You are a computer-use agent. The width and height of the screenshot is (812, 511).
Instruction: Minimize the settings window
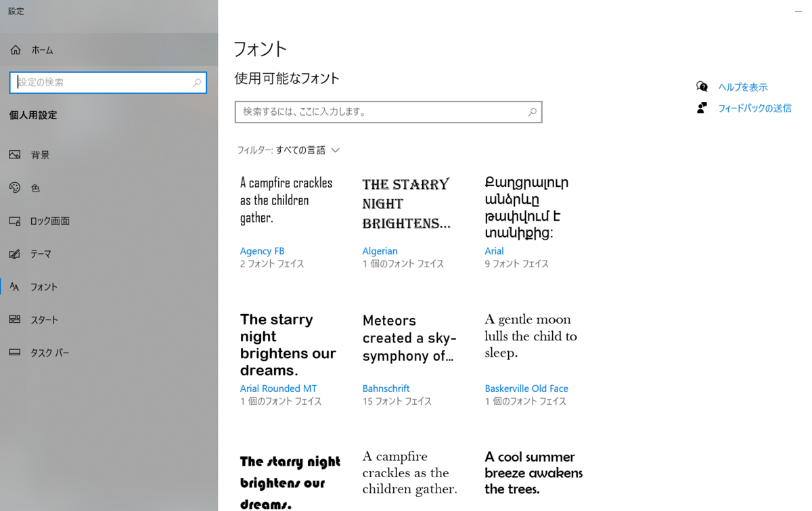(x=798, y=12)
